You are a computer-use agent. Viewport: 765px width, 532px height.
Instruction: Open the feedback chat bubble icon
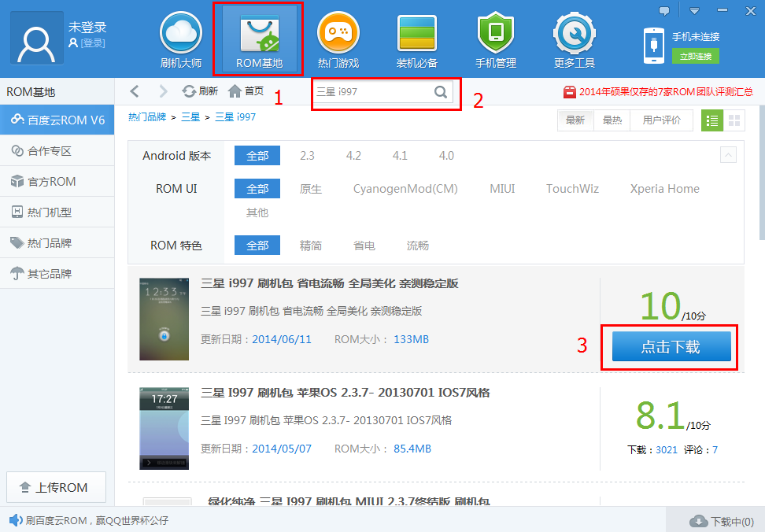pyautogui.click(x=664, y=10)
